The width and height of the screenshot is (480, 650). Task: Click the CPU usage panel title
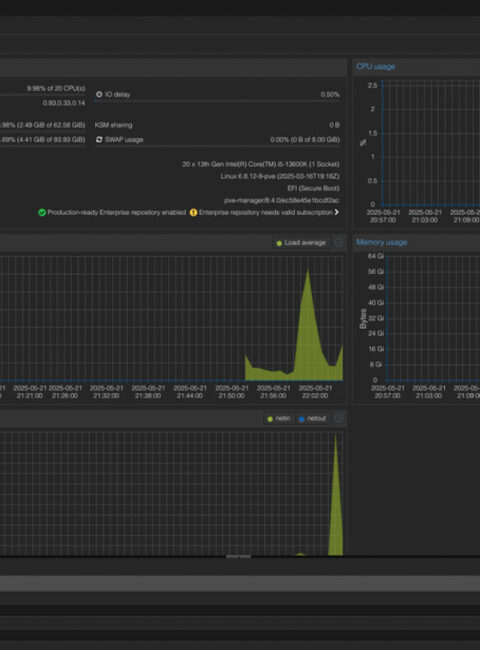pos(376,66)
